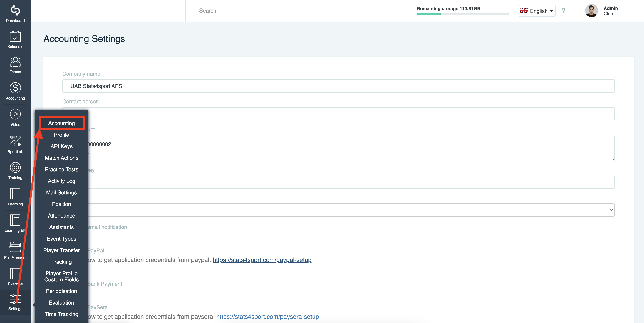Screen dimensions: 644x323
Task: Open the Exercise sidebar icon
Action: click(x=15, y=274)
